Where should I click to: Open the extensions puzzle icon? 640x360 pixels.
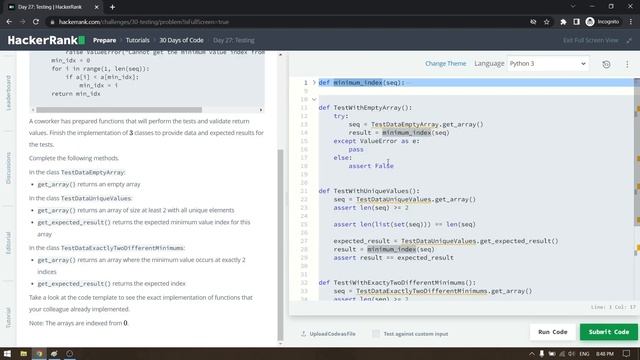coord(563,22)
